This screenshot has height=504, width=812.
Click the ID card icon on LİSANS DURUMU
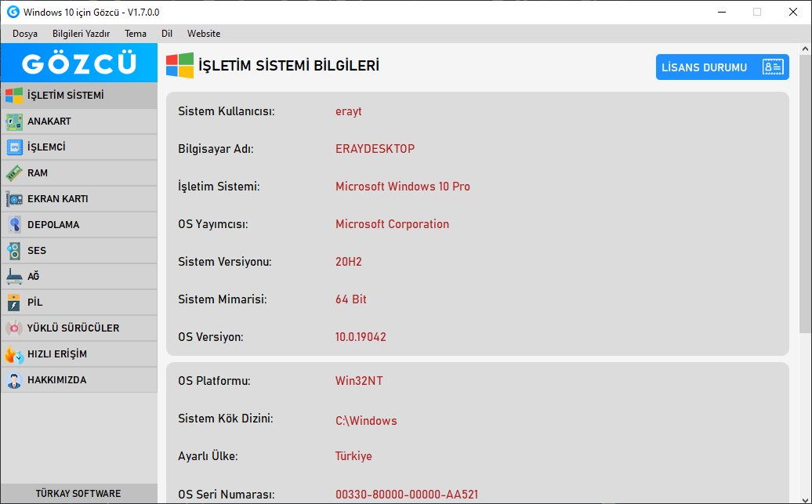(x=773, y=67)
